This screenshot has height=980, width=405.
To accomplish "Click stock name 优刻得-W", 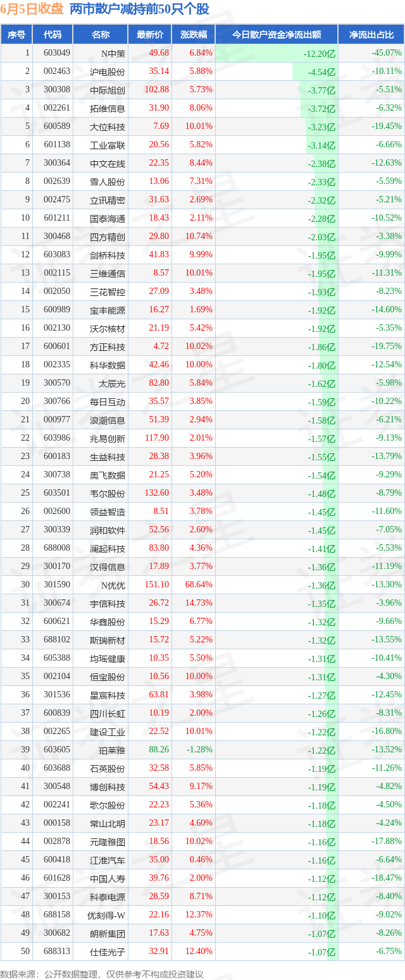I will 106,915.
